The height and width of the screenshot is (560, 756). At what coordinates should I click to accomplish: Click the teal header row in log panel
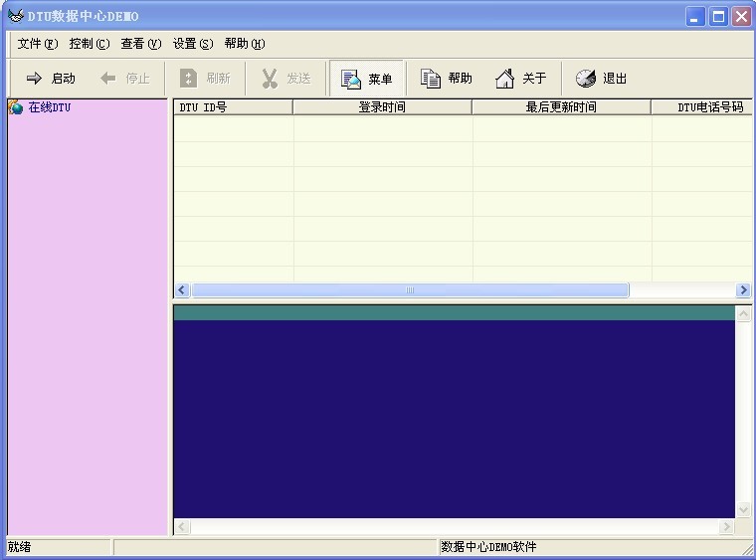(x=455, y=312)
